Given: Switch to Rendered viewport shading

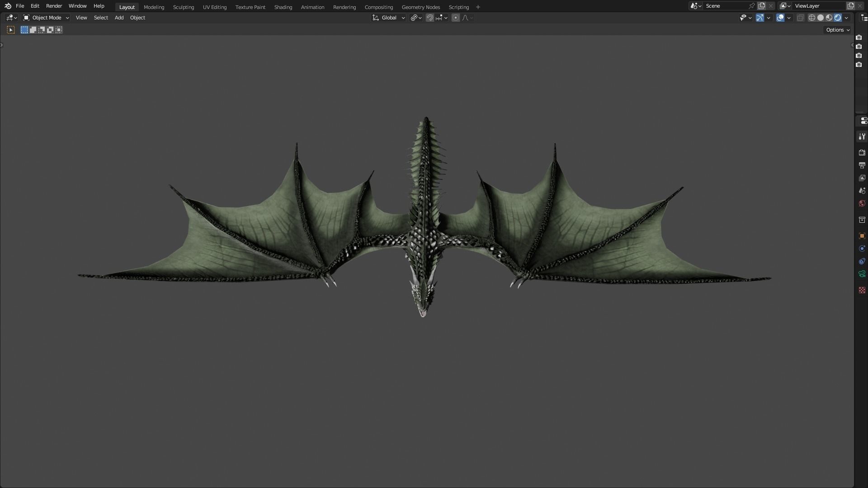Looking at the screenshot, I should [x=838, y=18].
